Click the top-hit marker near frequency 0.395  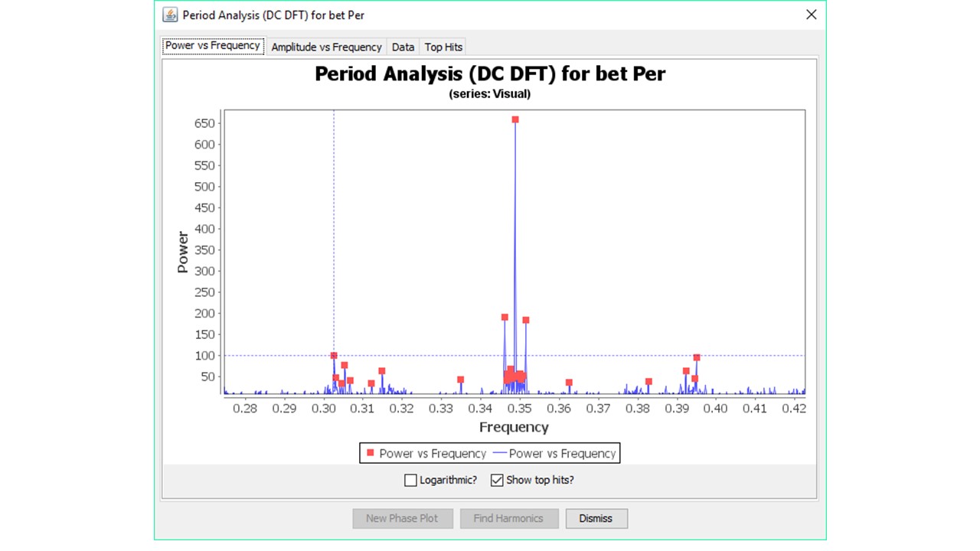tap(697, 357)
